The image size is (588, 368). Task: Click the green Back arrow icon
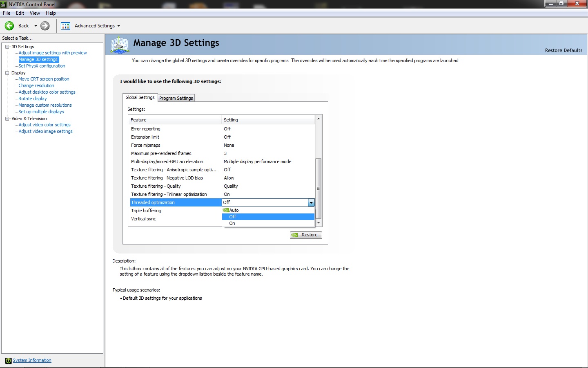click(x=9, y=26)
